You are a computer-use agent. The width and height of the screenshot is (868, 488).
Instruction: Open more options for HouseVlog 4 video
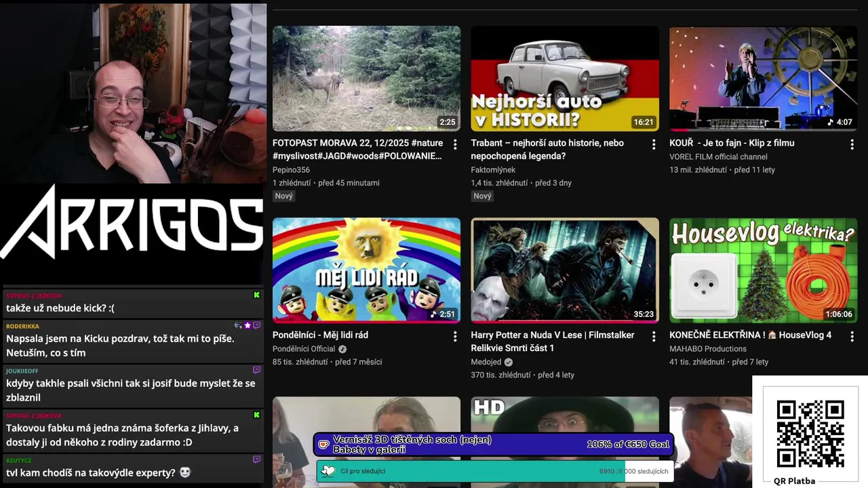tap(852, 336)
